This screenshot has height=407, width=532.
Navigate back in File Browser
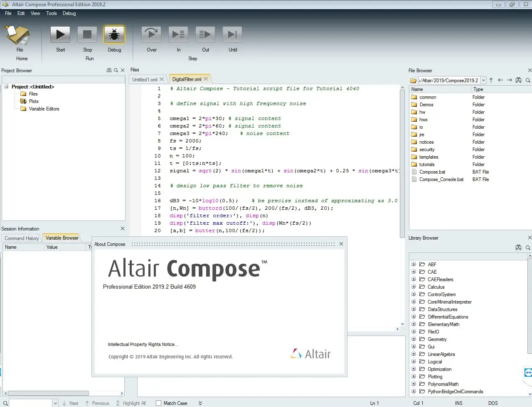[x=500, y=80]
